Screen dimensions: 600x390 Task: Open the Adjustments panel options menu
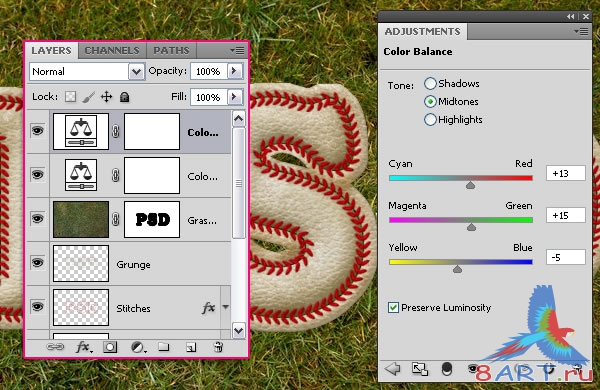(x=581, y=32)
